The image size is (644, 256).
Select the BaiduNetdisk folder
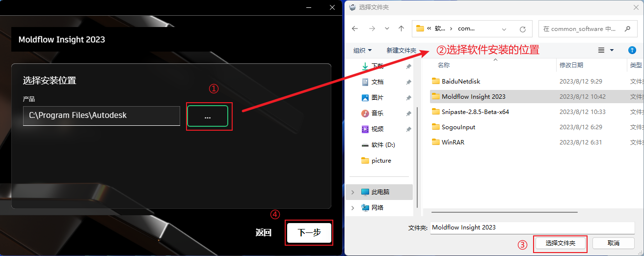[x=461, y=81]
